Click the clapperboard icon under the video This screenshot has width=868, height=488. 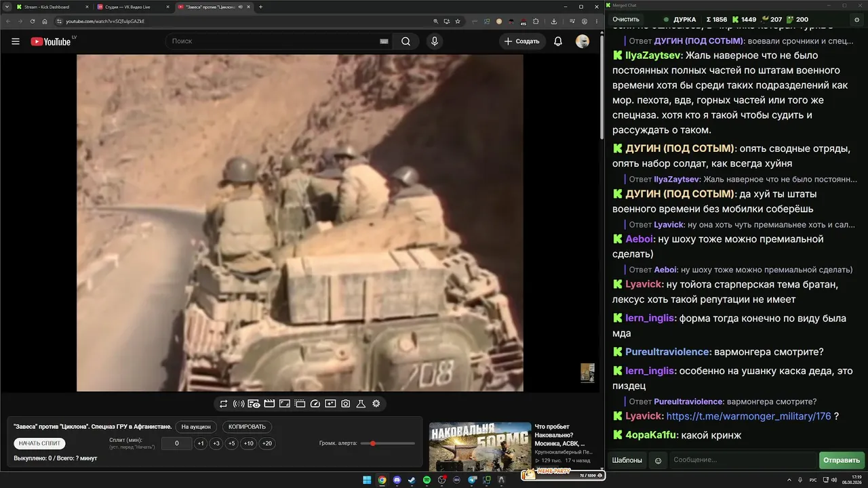pyautogui.click(x=269, y=404)
